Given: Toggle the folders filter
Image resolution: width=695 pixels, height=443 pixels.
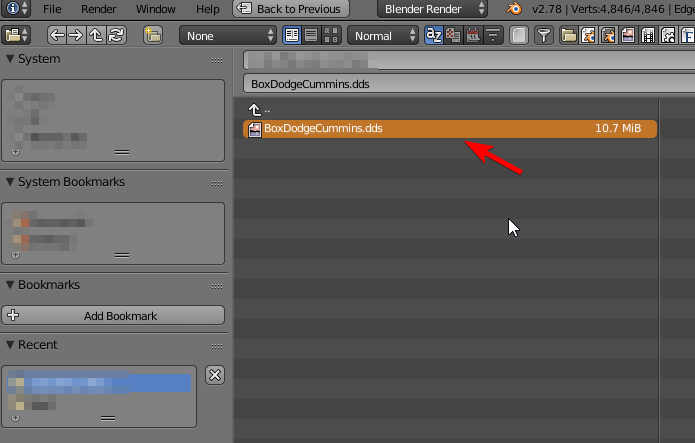Looking at the screenshot, I should tap(568, 35).
